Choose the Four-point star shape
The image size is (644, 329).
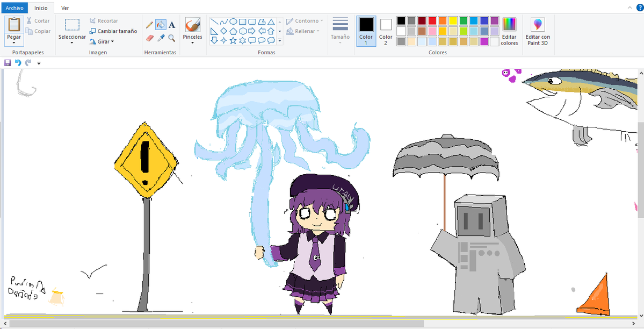(224, 40)
